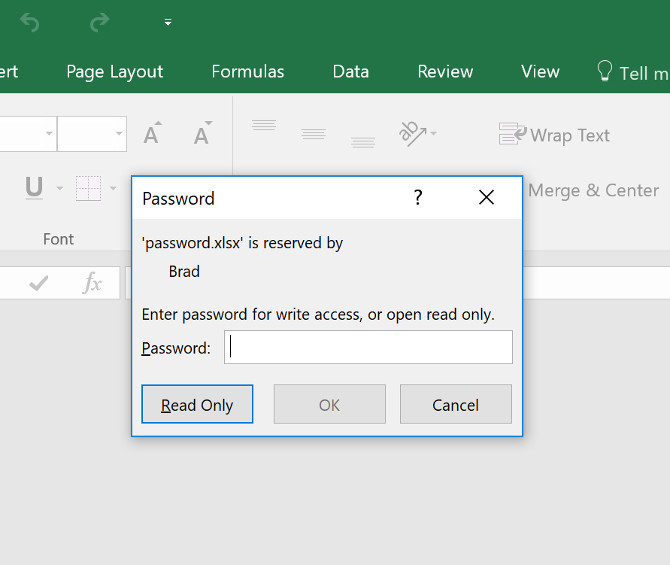670x565 pixels.
Task: Expand the font size dropdown
Action: click(120, 134)
